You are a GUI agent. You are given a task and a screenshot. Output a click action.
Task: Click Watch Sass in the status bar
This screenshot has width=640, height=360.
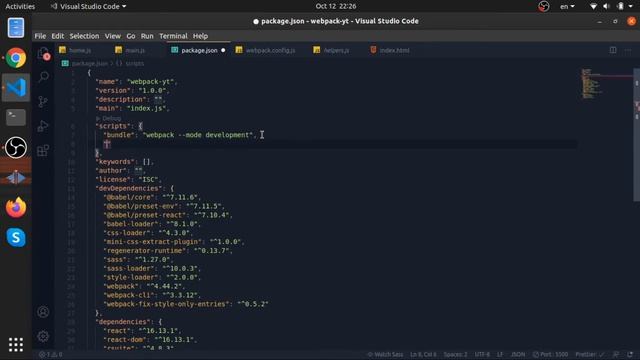pos(385,354)
